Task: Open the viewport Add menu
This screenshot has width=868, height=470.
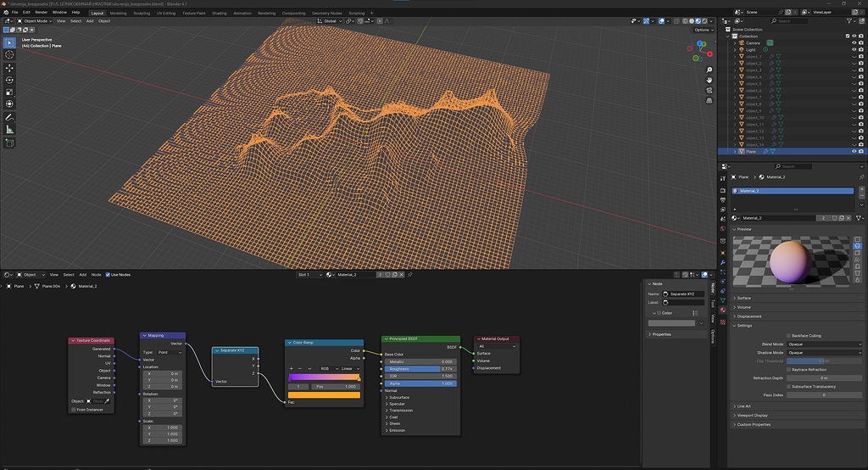Action: pos(90,21)
